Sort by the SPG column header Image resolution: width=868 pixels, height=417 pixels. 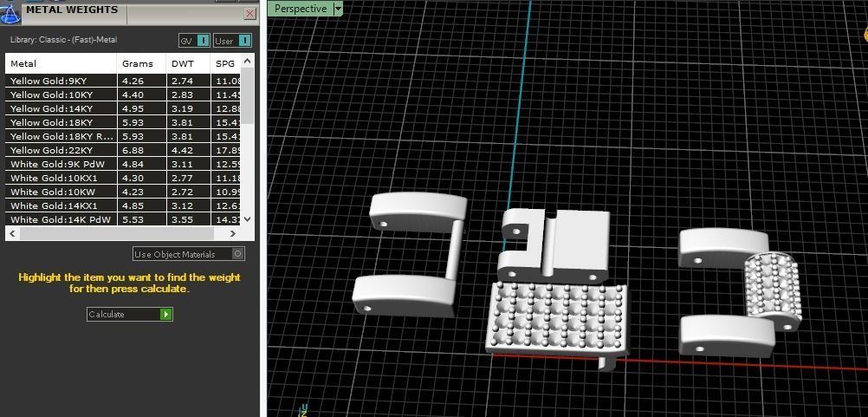click(225, 63)
